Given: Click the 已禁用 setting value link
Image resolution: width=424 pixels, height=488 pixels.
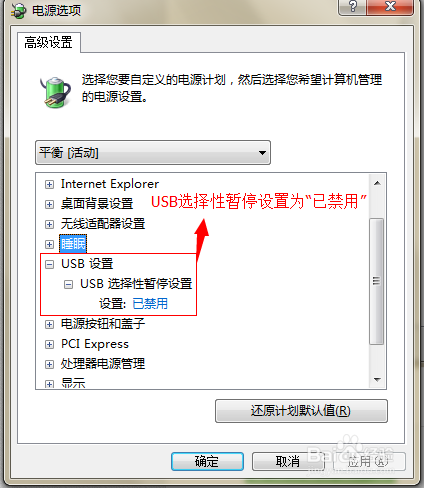Looking at the screenshot, I should pyautogui.click(x=150, y=304).
